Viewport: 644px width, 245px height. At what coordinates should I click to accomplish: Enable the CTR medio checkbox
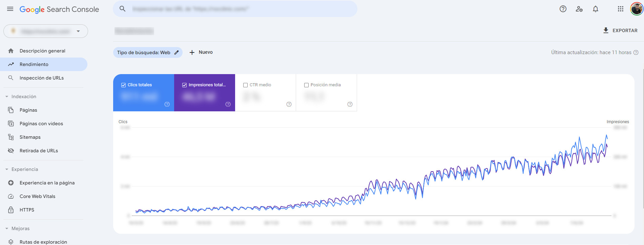[x=246, y=85]
